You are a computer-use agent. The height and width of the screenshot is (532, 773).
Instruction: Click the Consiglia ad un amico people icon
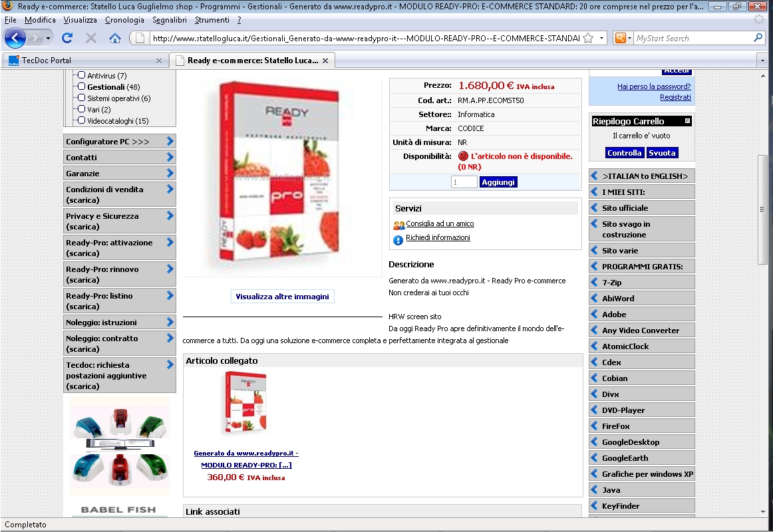[x=398, y=225]
